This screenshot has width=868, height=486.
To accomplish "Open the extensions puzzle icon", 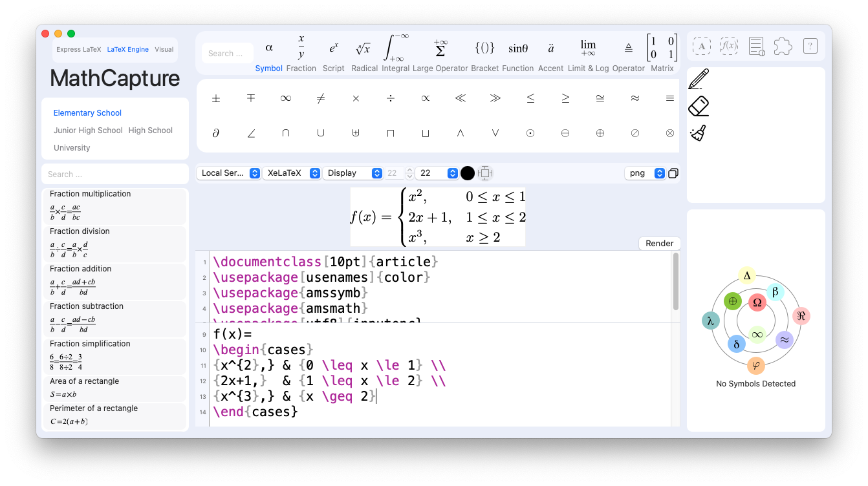I will coord(783,45).
